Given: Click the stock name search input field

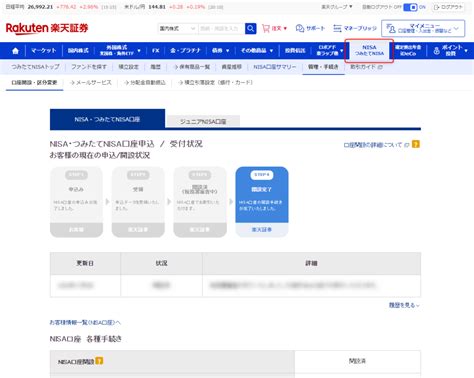Looking at the screenshot, I should click(x=221, y=29).
